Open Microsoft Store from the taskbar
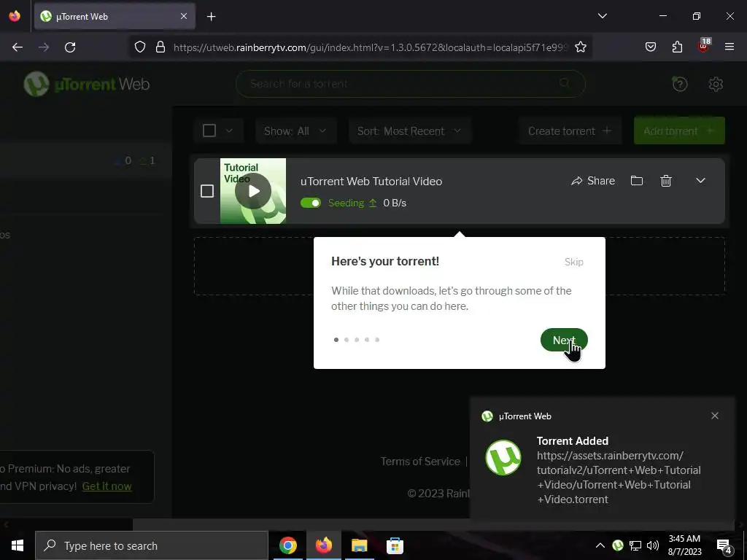This screenshot has width=747, height=560. [395, 545]
